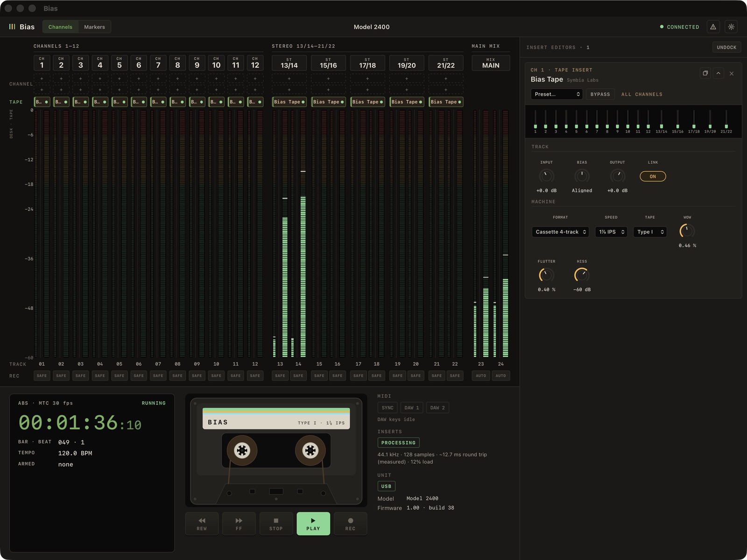Click the left cassette reel
The width and height of the screenshot is (747, 560).
point(242,450)
